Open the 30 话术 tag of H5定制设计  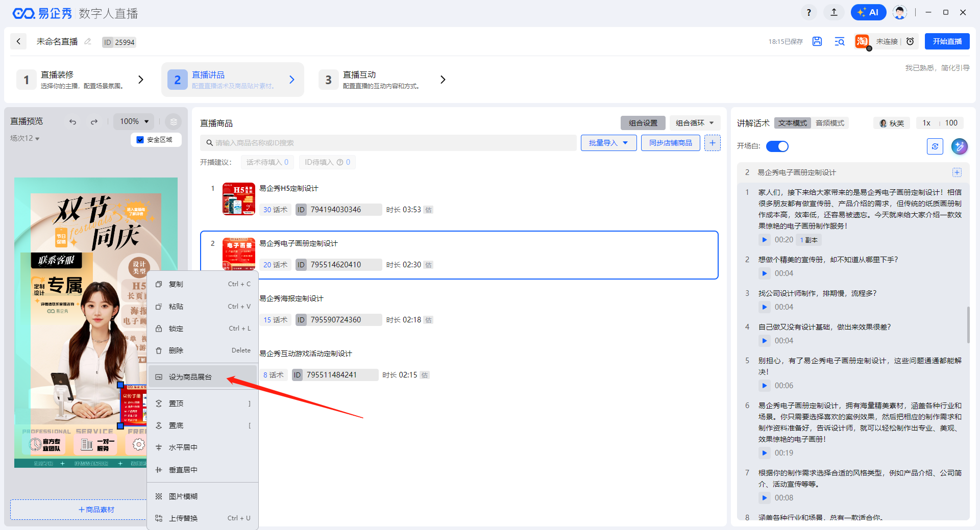(x=275, y=210)
